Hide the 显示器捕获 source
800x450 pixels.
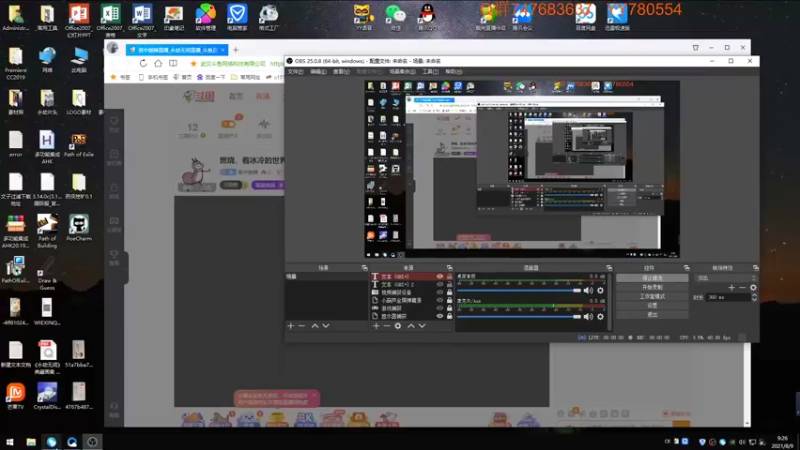pyautogui.click(x=440, y=316)
